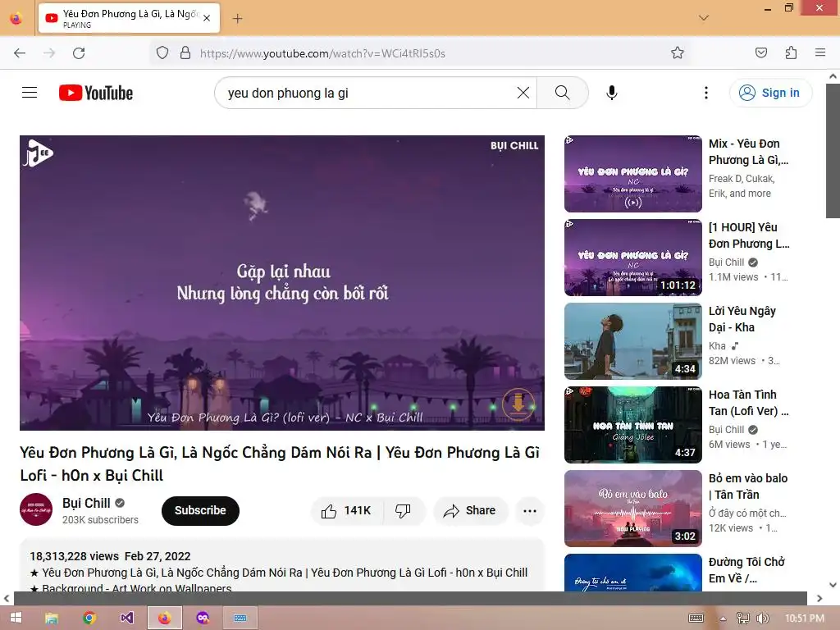Open YouTube settings three-dot menu

pos(706,93)
